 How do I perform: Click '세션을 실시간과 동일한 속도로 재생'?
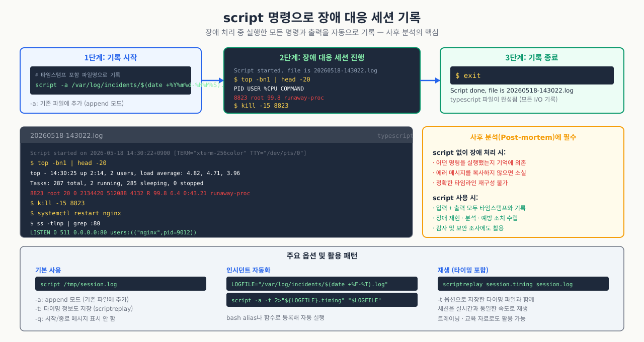(482, 309)
